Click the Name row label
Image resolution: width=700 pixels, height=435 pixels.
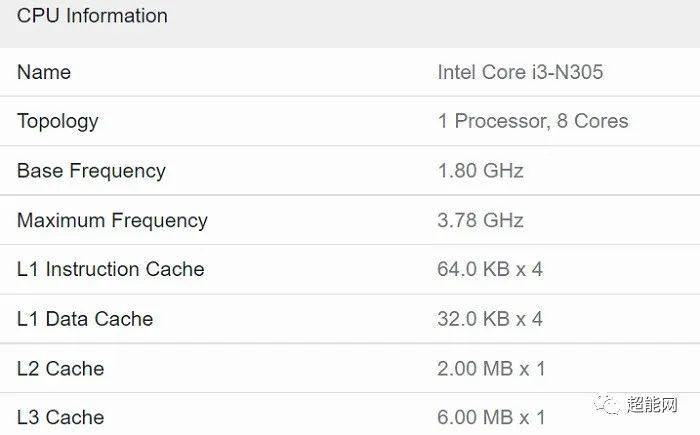click(x=44, y=72)
